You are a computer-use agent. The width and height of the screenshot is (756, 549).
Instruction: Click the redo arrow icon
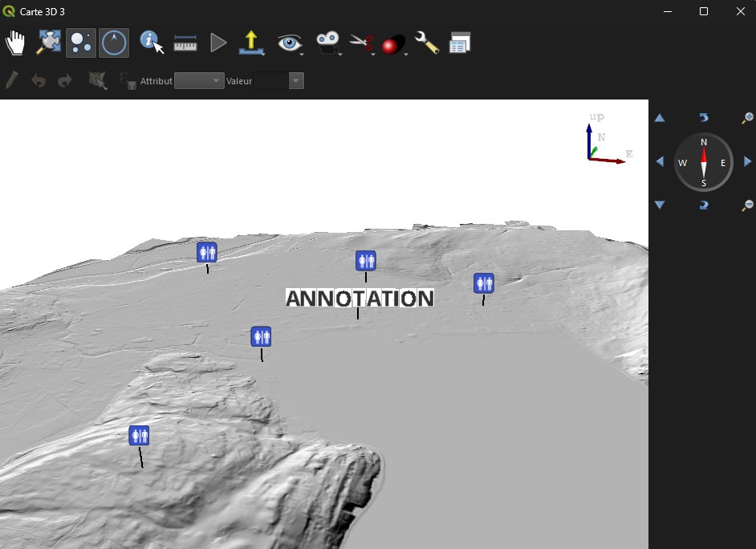click(x=65, y=80)
